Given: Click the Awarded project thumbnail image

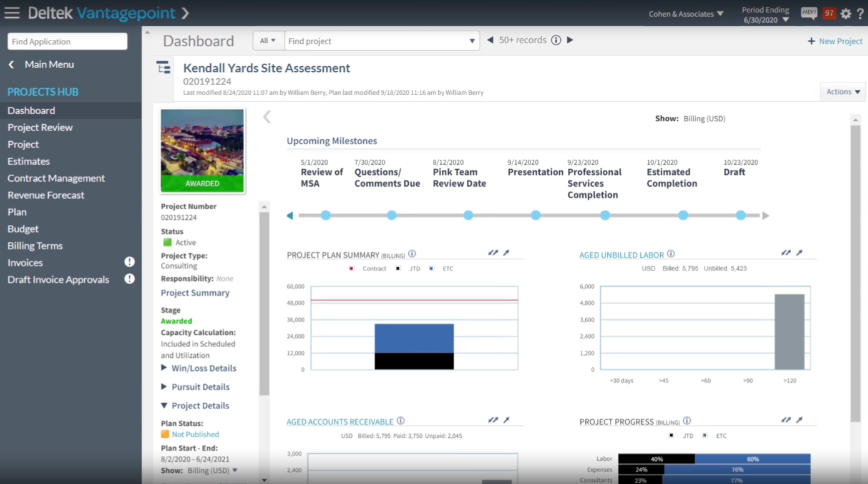Looking at the screenshot, I should click(202, 150).
